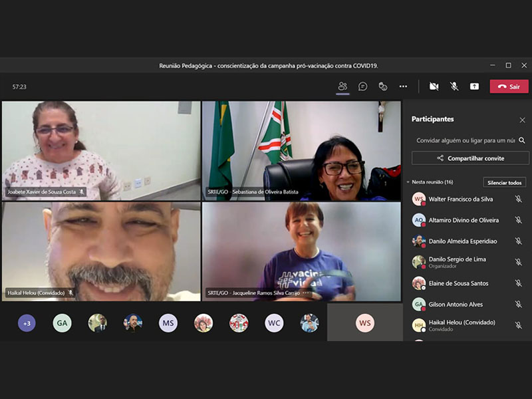Image resolution: width=532 pixels, height=399 pixels.
Task: Click mic icon beside Walter Francisco da Silva
Action: tap(518, 199)
